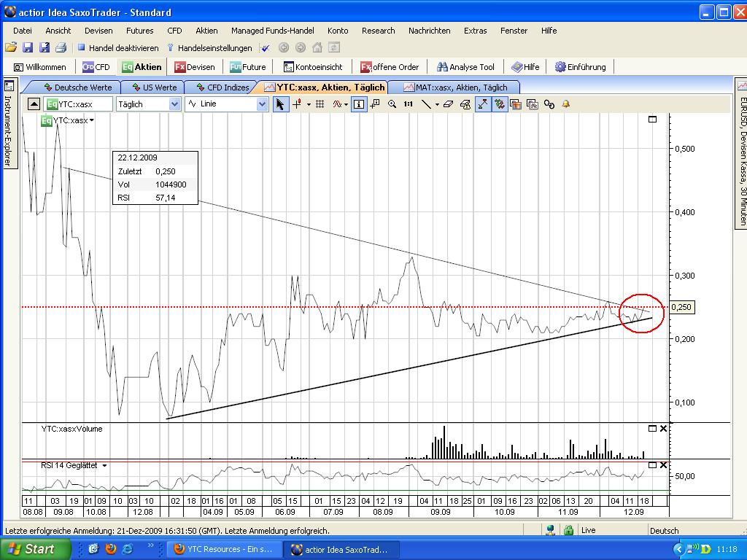The width and height of the screenshot is (747, 560).
Task: Select the eraser tool in chart toolbar
Action: click(x=449, y=104)
